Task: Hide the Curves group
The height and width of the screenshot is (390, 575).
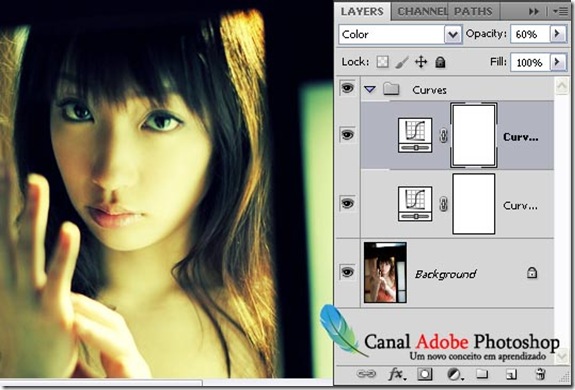Action: coord(347,88)
